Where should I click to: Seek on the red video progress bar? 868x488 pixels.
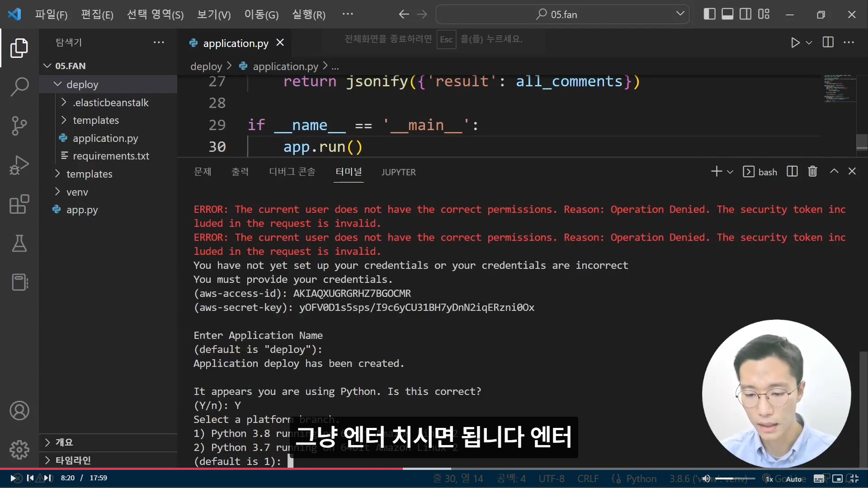coord(201,469)
